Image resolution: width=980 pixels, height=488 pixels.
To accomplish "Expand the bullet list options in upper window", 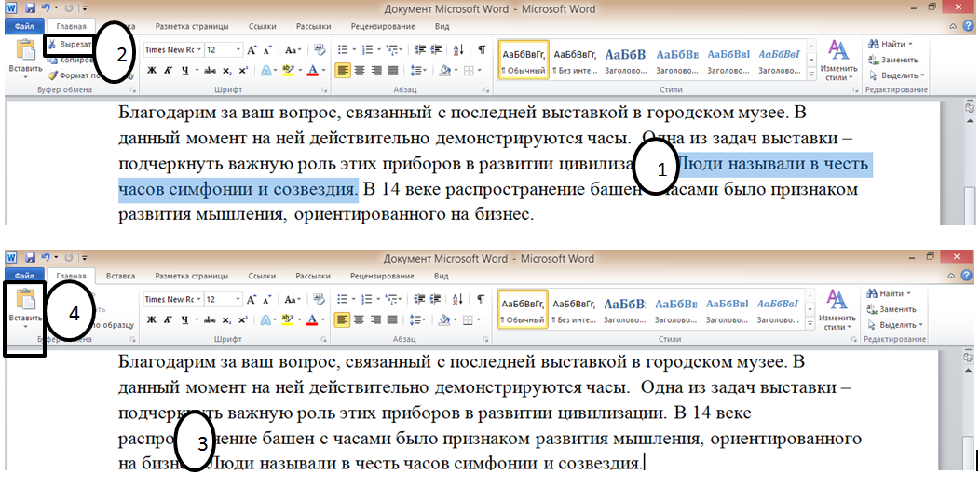I will pyautogui.click(x=354, y=50).
